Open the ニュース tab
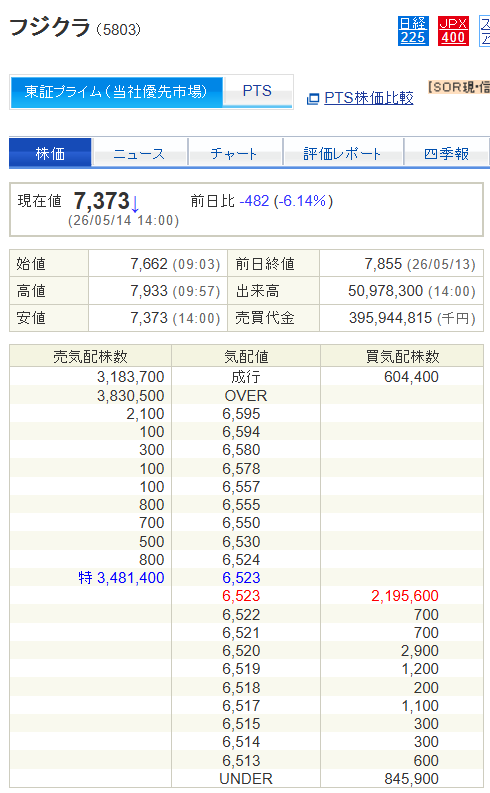The image size is (490, 793). point(140,153)
